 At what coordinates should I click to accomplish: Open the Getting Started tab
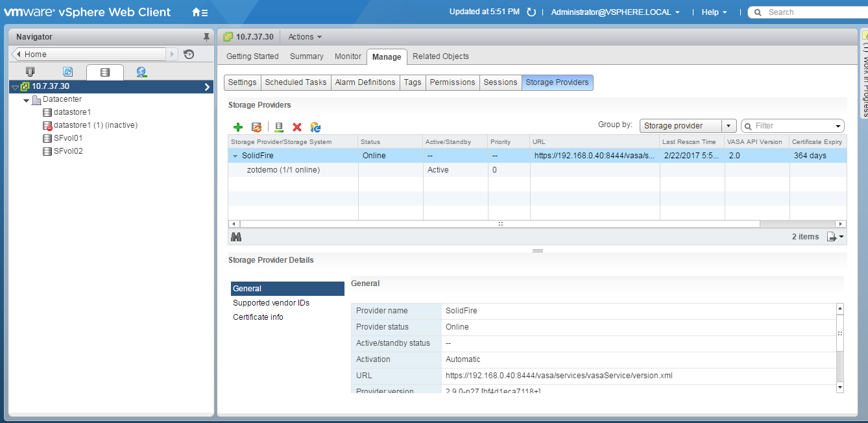[x=252, y=56]
